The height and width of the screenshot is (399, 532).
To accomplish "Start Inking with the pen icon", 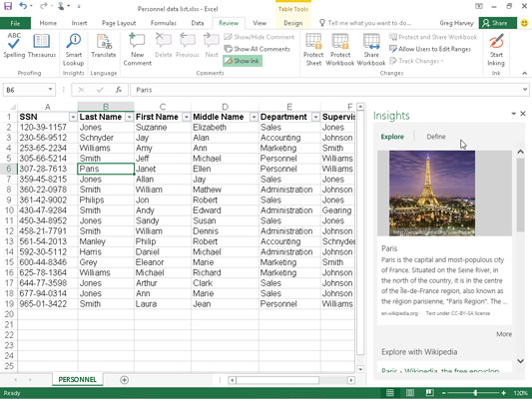I will coord(496,50).
